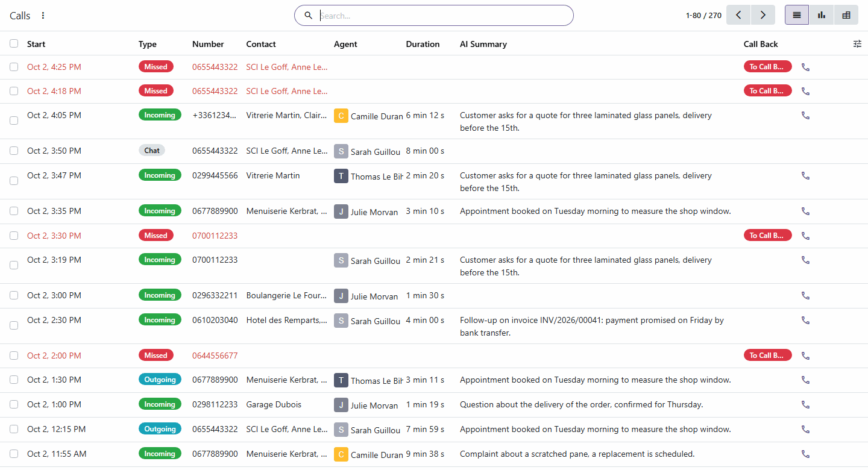Click phone icon on 2:30 PM row
This screenshot has height=470, width=868.
tap(805, 320)
